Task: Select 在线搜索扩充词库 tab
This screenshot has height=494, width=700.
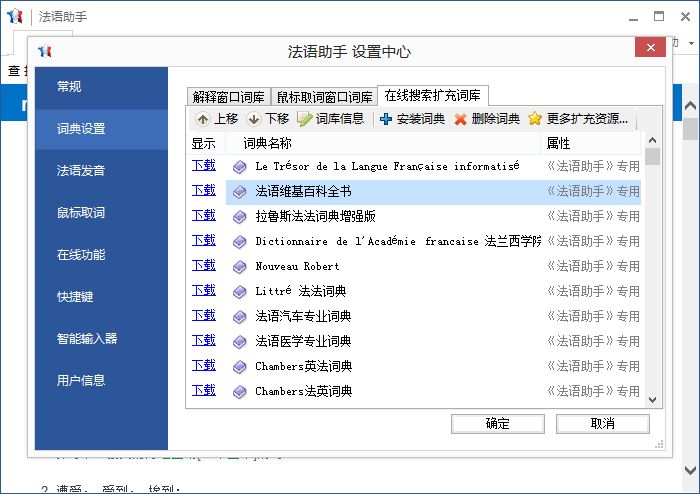Action: (x=433, y=95)
